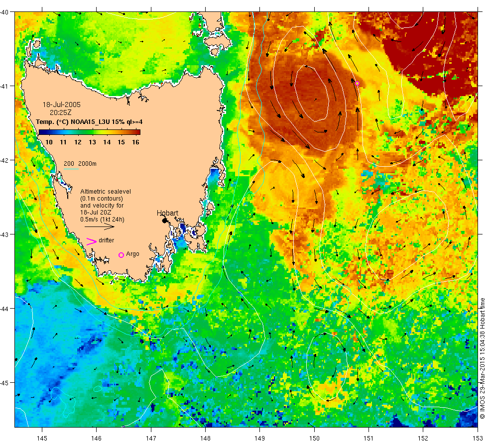Click the 'Altimetric sealevel' legend text

106,192
